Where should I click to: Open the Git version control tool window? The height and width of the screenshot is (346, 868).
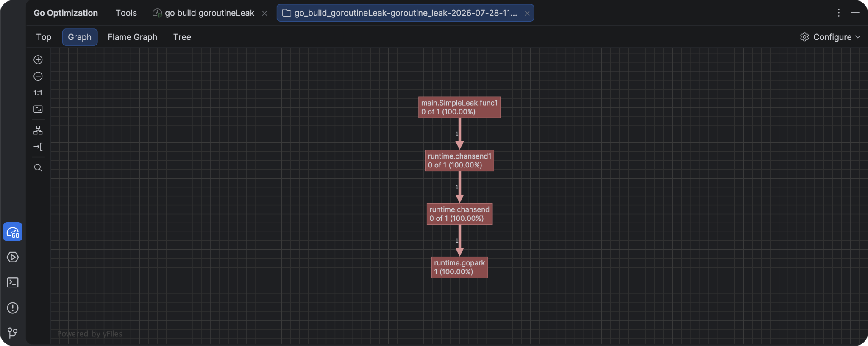[13, 333]
